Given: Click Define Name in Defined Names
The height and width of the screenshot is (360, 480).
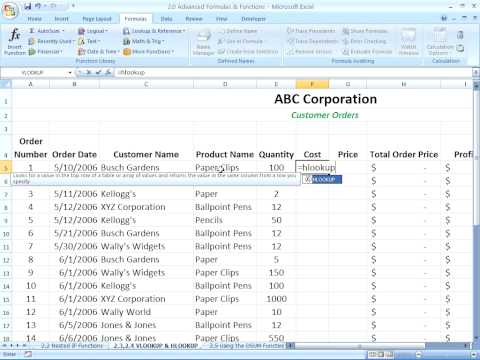Looking at the screenshot, I should pyautogui.click(x=239, y=31).
